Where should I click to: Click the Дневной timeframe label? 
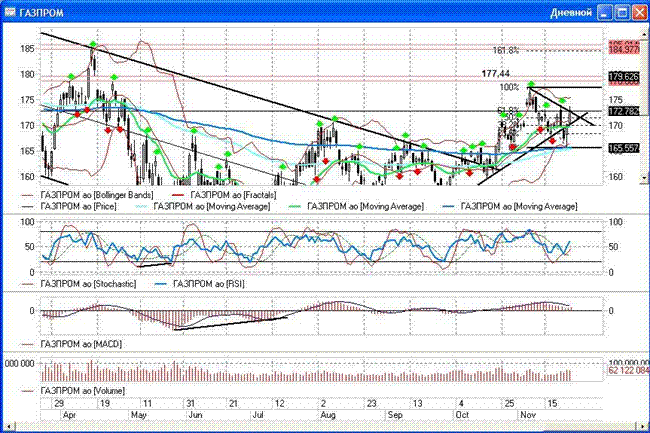tap(571, 13)
